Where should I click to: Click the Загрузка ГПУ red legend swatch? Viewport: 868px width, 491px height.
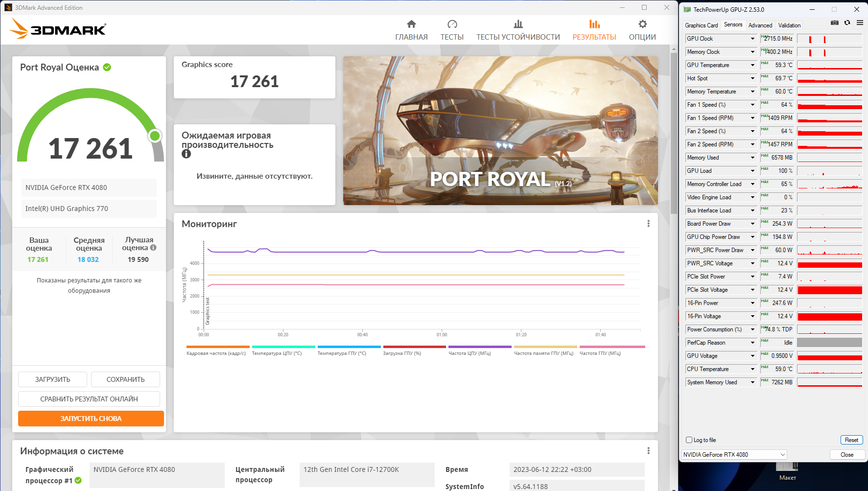[x=415, y=347]
